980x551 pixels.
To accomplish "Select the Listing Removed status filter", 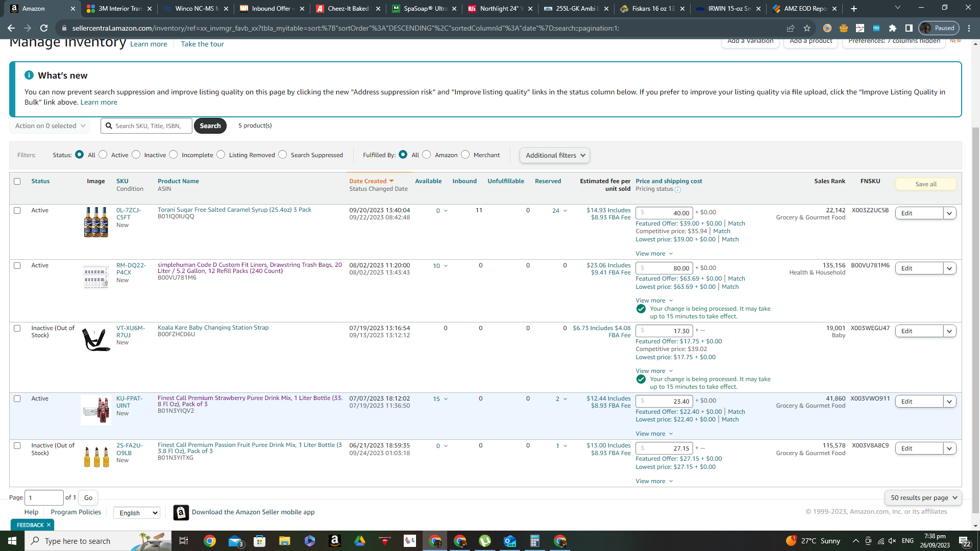I will coord(221,155).
